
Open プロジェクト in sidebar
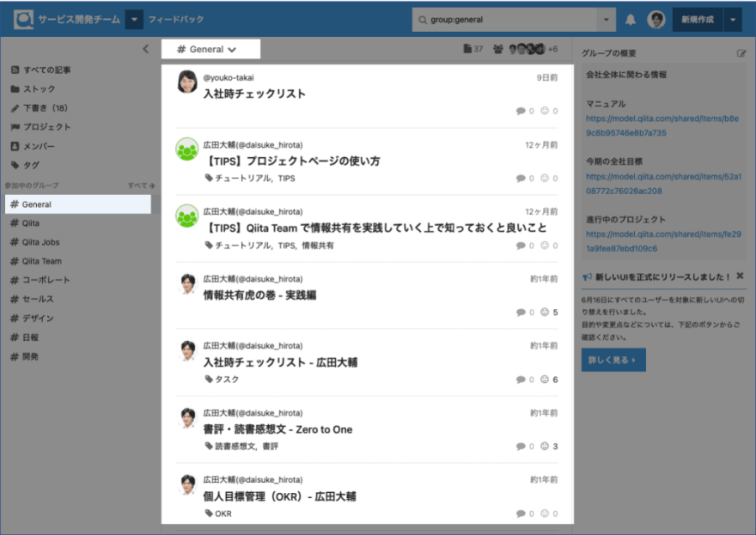click(41, 127)
